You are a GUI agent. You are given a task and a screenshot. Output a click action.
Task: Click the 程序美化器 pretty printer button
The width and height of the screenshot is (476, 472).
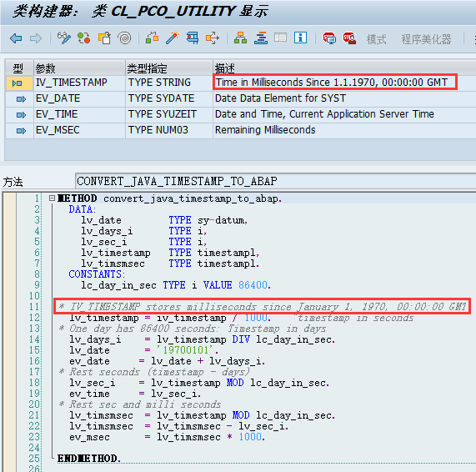426,39
